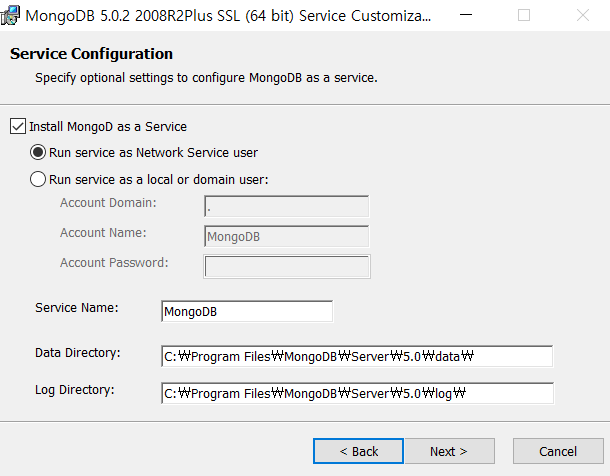The width and height of the screenshot is (610, 476).
Task: Click the Service Name text field
Action: (247, 311)
